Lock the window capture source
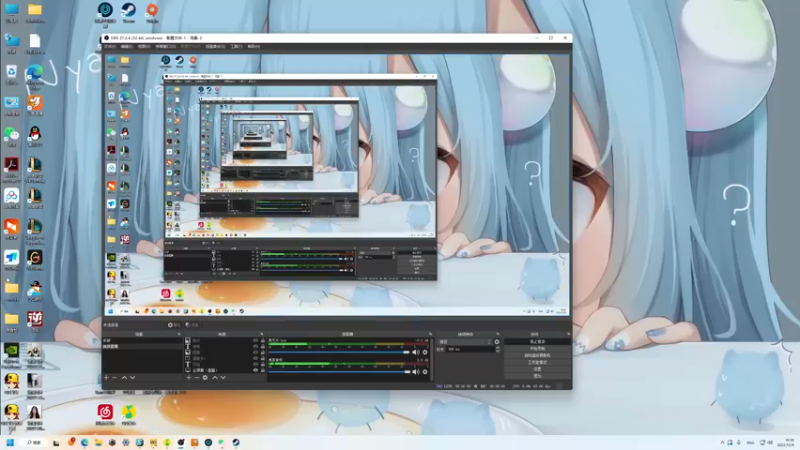Screen dimensions: 800x450 click(x=263, y=358)
